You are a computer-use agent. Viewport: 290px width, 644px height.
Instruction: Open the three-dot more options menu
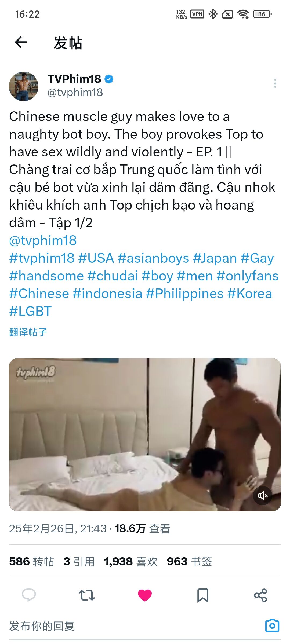[275, 83]
